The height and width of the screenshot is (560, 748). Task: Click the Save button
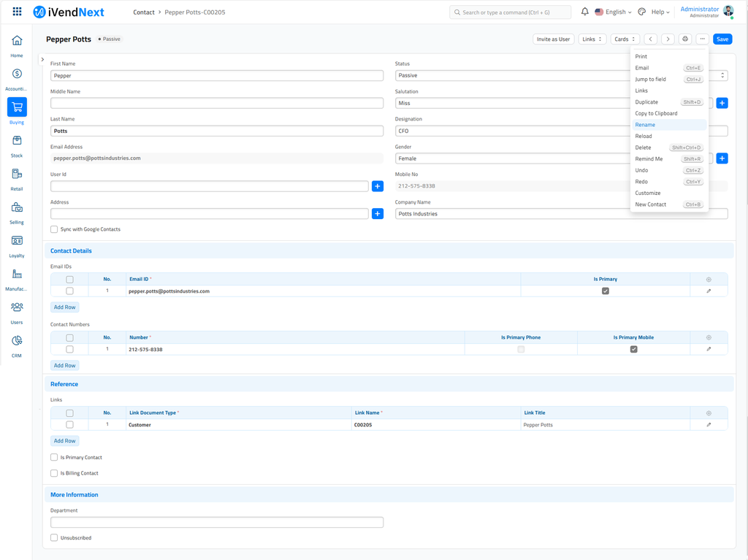722,39
